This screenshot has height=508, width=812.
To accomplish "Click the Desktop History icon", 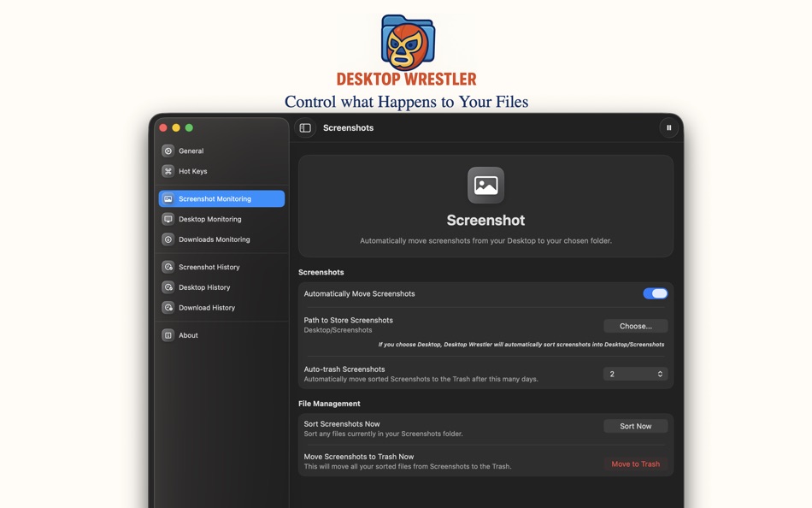I will tap(168, 287).
